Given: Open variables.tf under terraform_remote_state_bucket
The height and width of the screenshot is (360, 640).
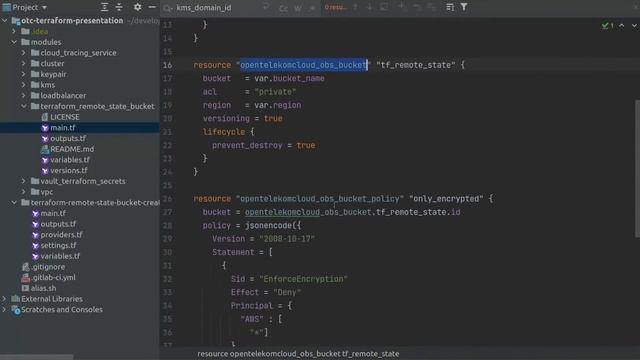Looking at the screenshot, I should tap(70, 160).
